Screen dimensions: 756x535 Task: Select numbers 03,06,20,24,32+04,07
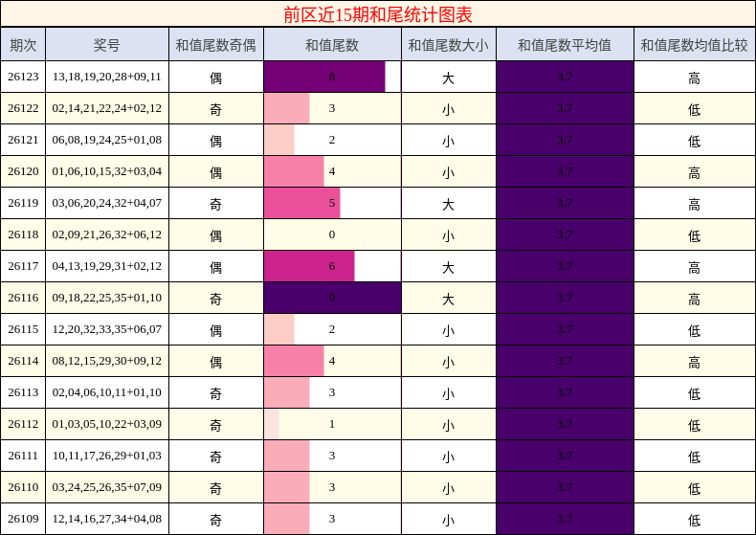[107, 203]
